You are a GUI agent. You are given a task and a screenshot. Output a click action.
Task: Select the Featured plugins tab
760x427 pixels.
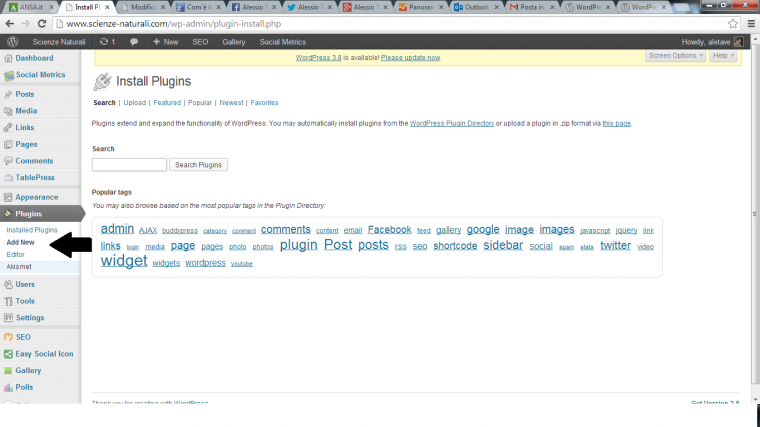[x=167, y=103]
